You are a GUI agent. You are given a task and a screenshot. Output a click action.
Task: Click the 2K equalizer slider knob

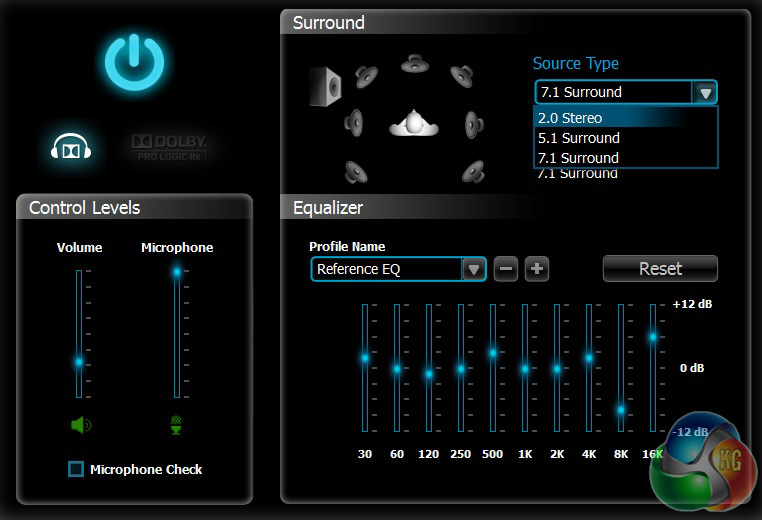pos(557,369)
